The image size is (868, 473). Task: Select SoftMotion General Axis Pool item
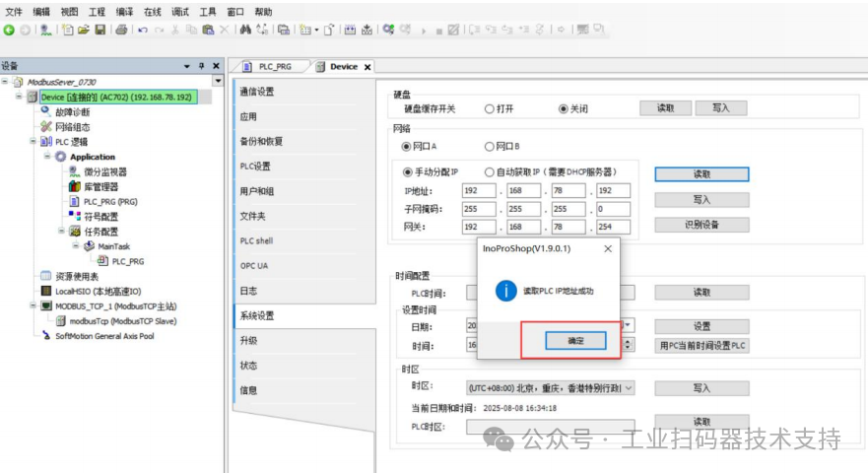pyautogui.click(x=104, y=336)
